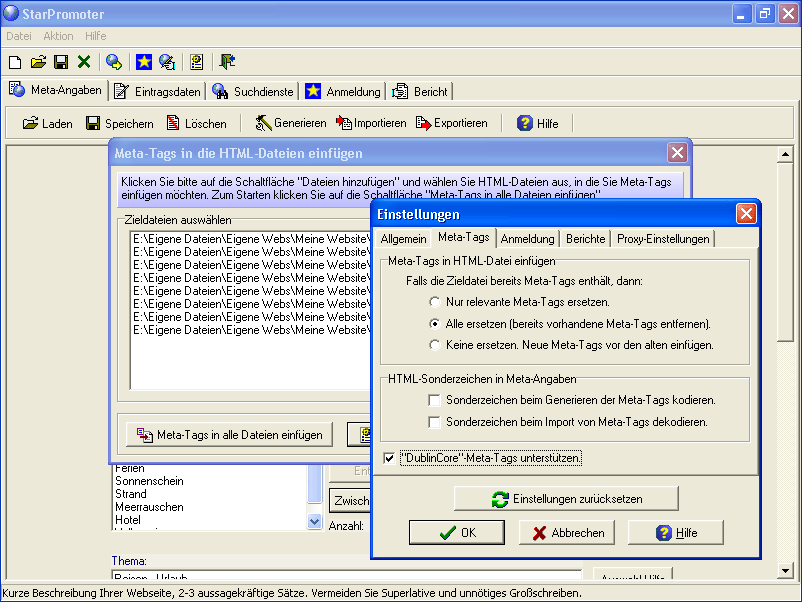Open the Anmeldung main tab with star icon
This screenshot has width=802, height=602.
pyautogui.click(x=343, y=92)
